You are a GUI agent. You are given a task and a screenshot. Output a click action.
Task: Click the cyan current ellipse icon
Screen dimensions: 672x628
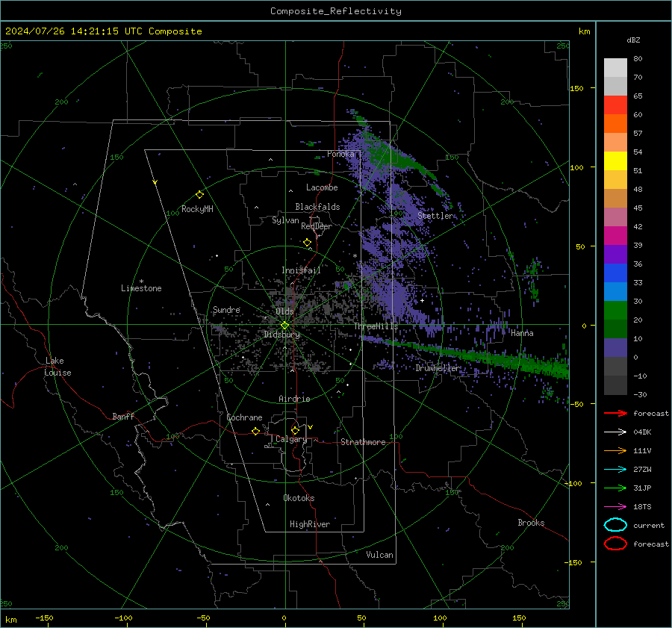click(x=615, y=525)
